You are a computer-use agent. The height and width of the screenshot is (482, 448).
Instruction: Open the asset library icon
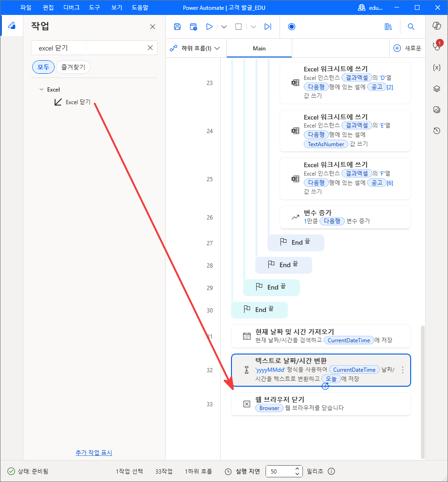point(388,27)
